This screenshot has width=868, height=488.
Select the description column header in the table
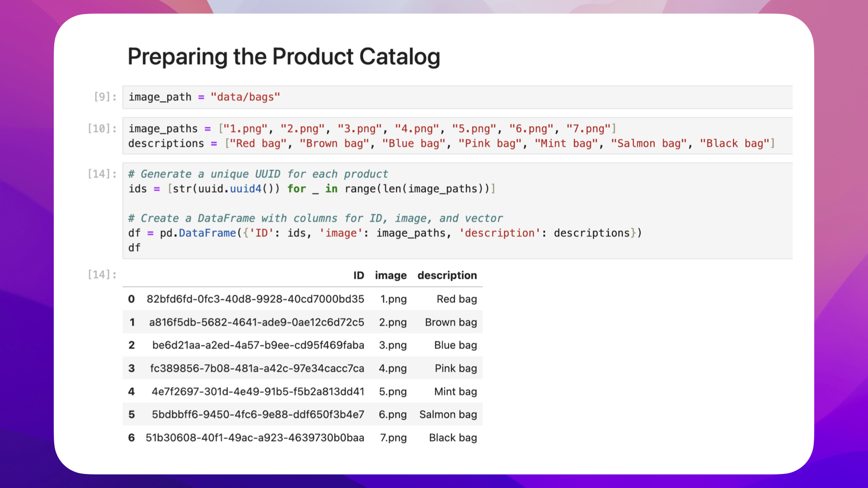point(447,275)
